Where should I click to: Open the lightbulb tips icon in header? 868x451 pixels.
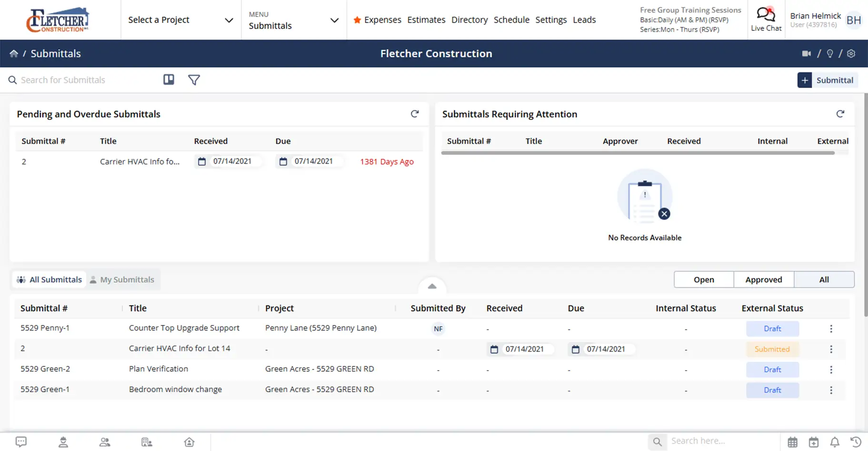pyautogui.click(x=830, y=54)
